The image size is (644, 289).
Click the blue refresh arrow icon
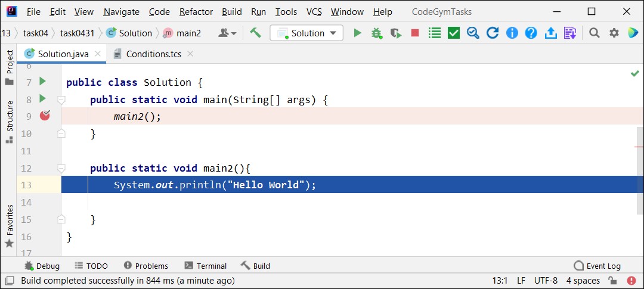[x=493, y=33]
